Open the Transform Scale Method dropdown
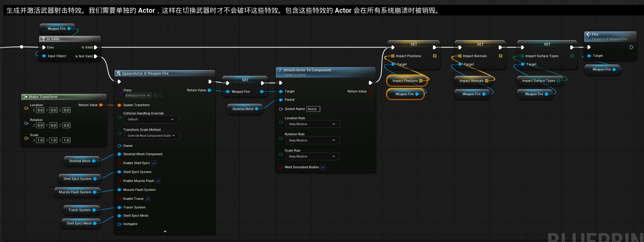The height and width of the screenshot is (242, 644). pos(151,136)
